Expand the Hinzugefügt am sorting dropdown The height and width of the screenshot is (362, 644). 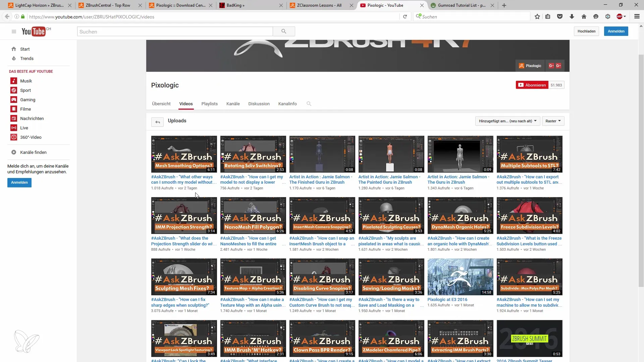pyautogui.click(x=507, y=121)
